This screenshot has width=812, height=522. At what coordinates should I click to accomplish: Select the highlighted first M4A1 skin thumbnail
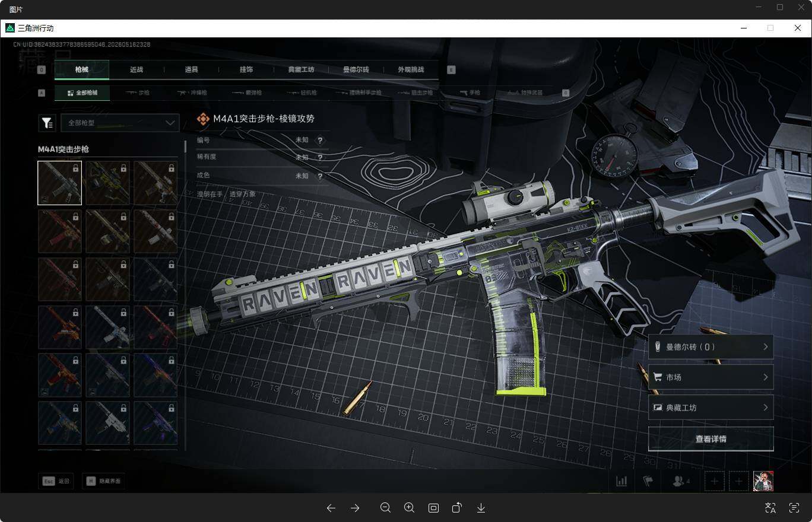coord(60,183)
